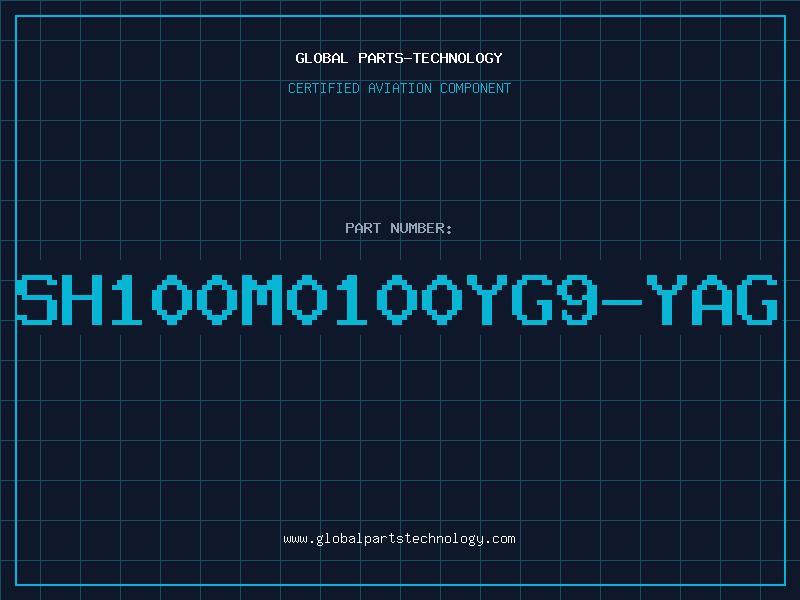
Task: Click the 'GLOBAL PARTS-TECHNOLOGY' title
Action: [x=399, y=58]
